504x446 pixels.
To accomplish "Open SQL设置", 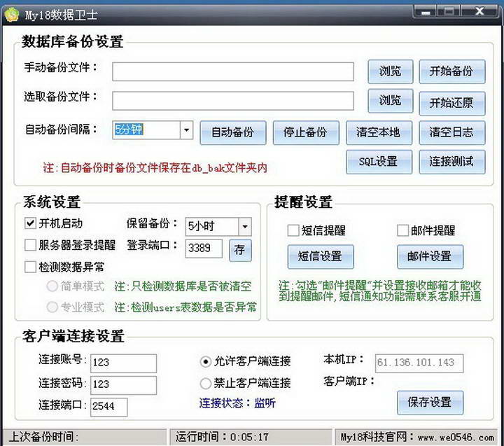I will [379, 162].
